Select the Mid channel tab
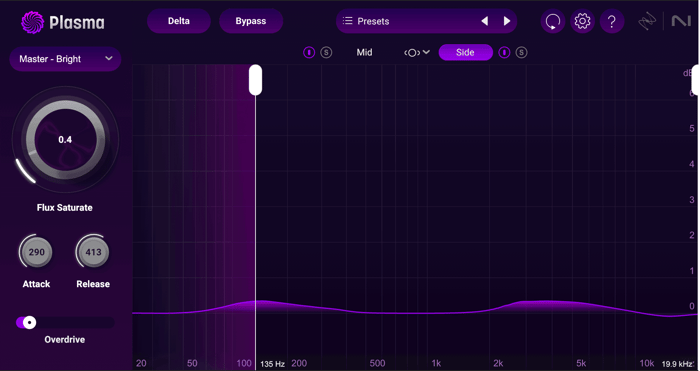The width and height of the screenshot is (700, 371). point(364,53)
